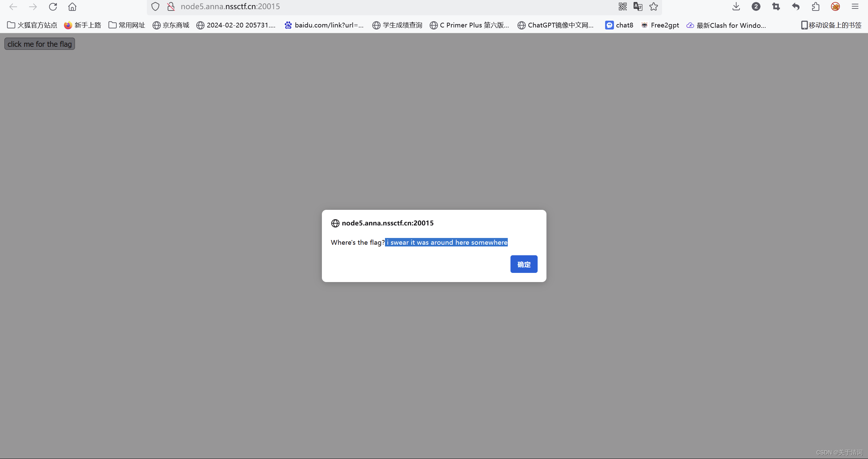Open the 火狐官方站点 bookmarks folder
868x459 pixels.
point(32,25)
